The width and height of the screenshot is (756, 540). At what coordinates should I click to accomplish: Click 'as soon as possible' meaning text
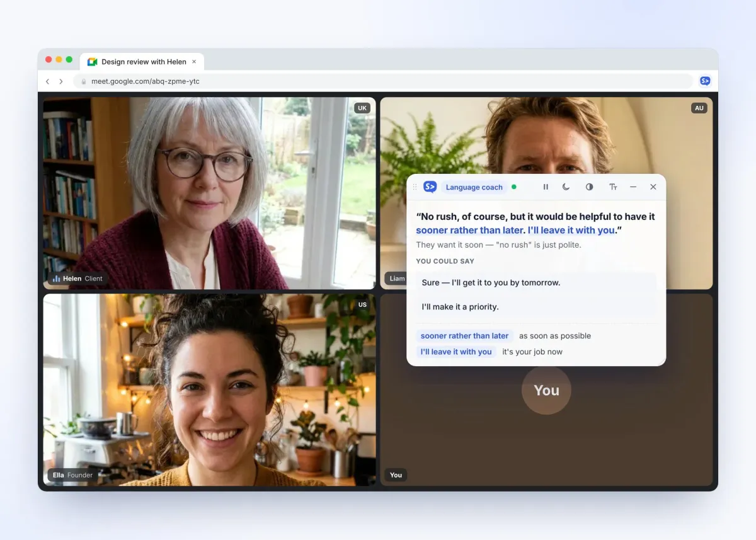coord(555,336)
